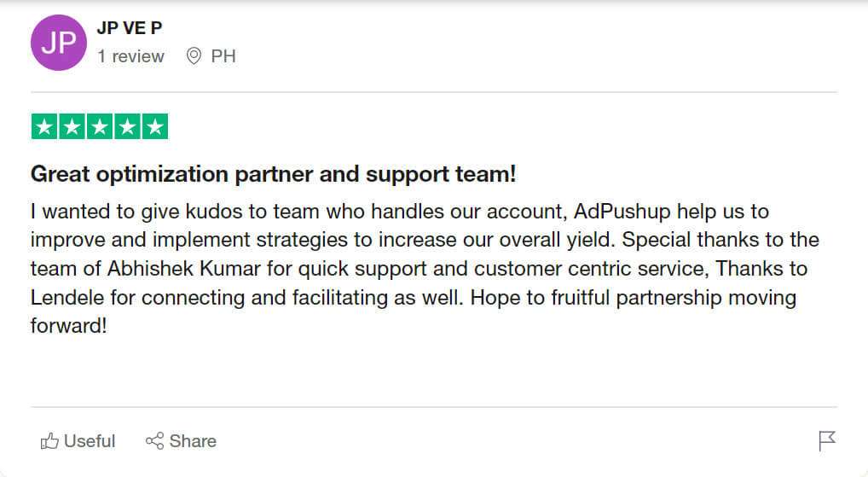Click the Share network icon
The width and height of the screenshot is (868, 477).
click(x=154, y=441)
